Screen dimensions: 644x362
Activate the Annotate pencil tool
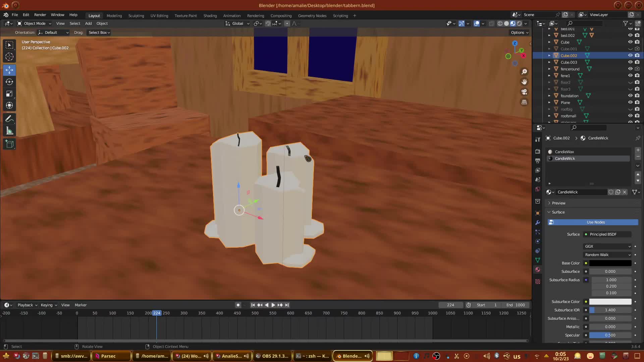pyautogui.click(x=9, y=119)
